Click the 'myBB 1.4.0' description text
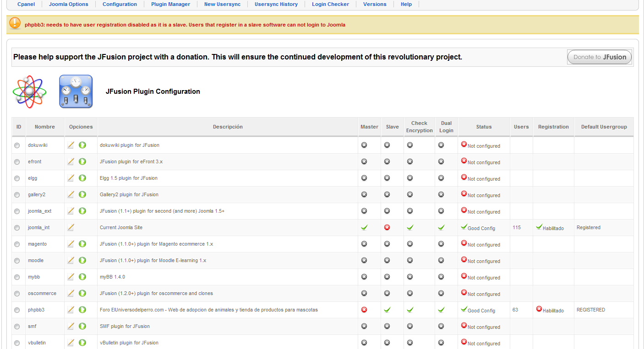Viewport: 644px width, 349px height. pos(112,277)
